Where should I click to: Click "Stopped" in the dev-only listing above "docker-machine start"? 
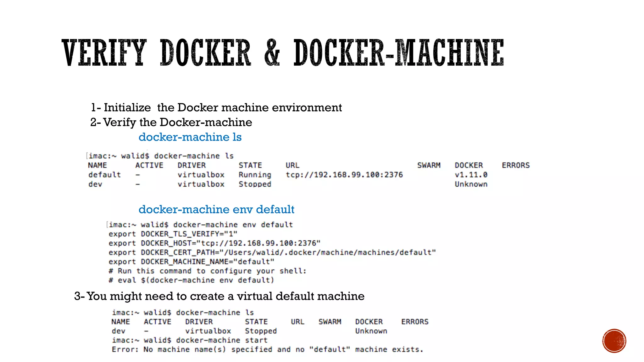coord(261,331)
